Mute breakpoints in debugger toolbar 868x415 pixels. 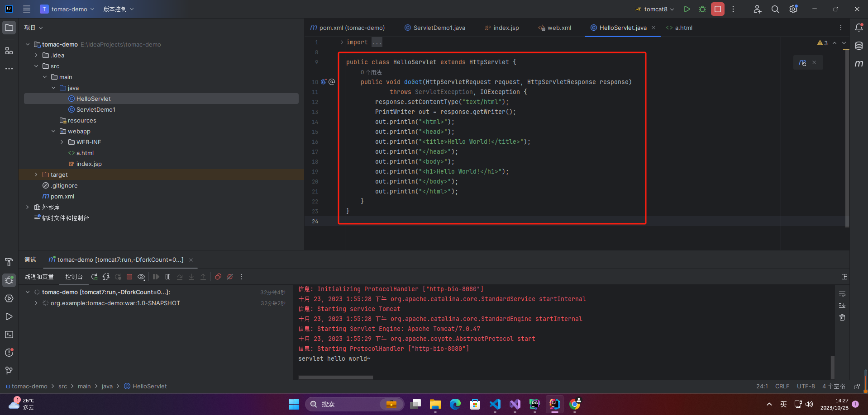click(230, 277)
